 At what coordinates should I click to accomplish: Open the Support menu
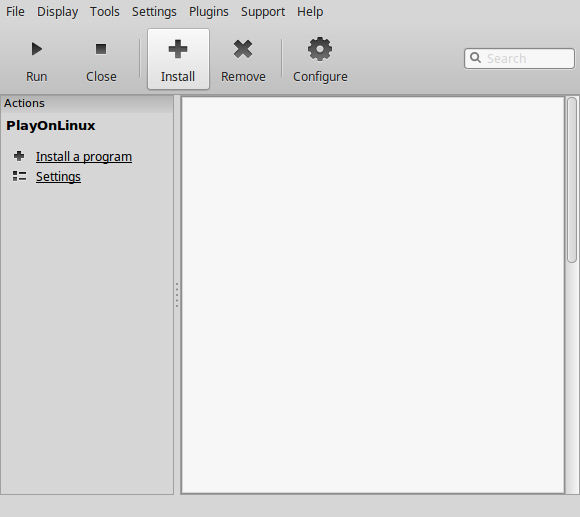pyautogui.click(x=263, y=11)
